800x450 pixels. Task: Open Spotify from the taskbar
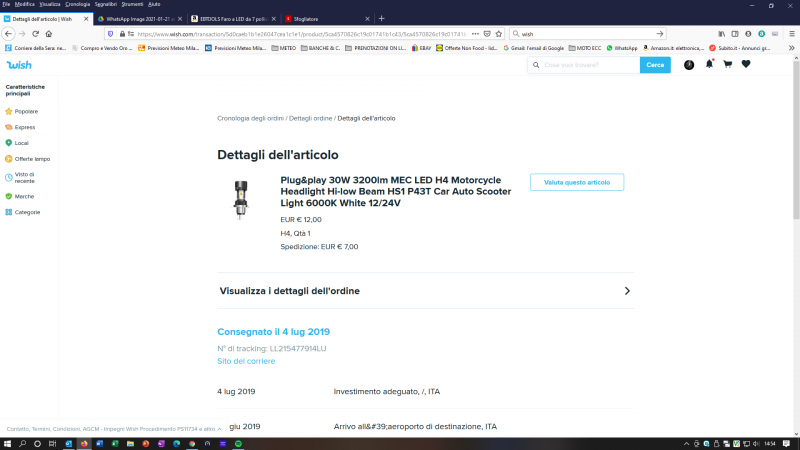click(238, 444)
